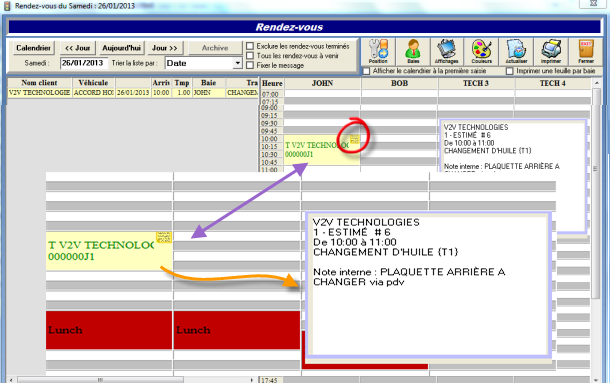
Task: Click the left arrow of the list's horizontal scrollbar
Action: pos(11,380)
